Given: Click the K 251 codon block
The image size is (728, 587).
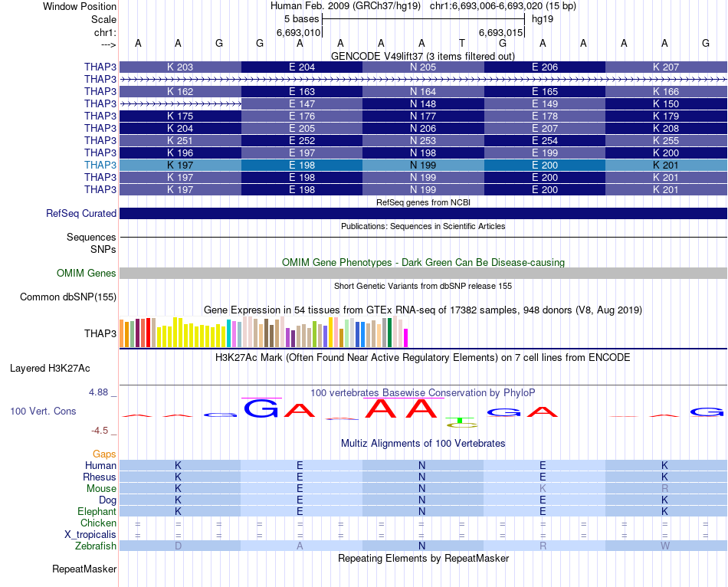Looking at the screenshot, I should [180, 140].
